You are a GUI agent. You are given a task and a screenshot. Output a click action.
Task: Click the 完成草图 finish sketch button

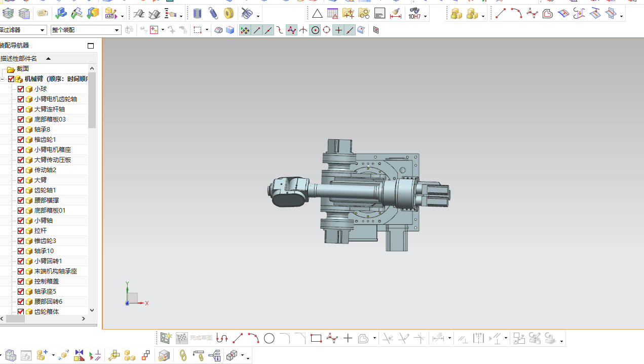coord(201,338)
